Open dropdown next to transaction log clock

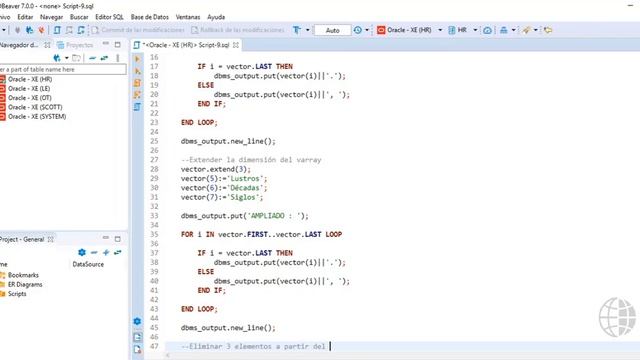tap(367, 30)
